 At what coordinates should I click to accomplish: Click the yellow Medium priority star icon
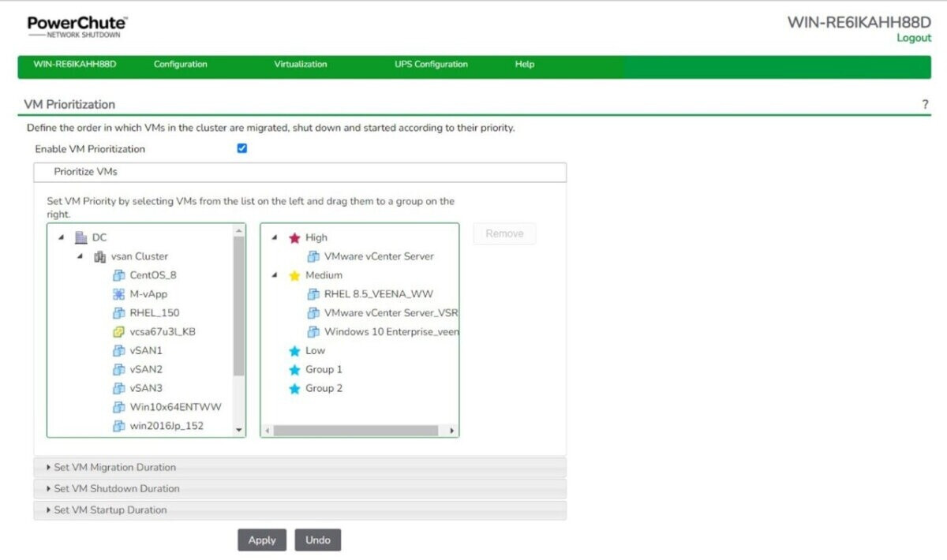294,275
